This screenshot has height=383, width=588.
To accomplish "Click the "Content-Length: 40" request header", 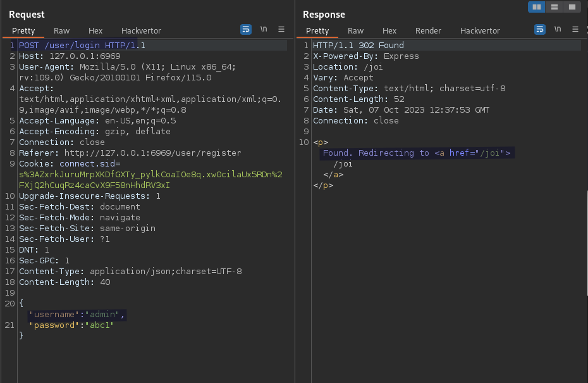I will coord(64,282).
